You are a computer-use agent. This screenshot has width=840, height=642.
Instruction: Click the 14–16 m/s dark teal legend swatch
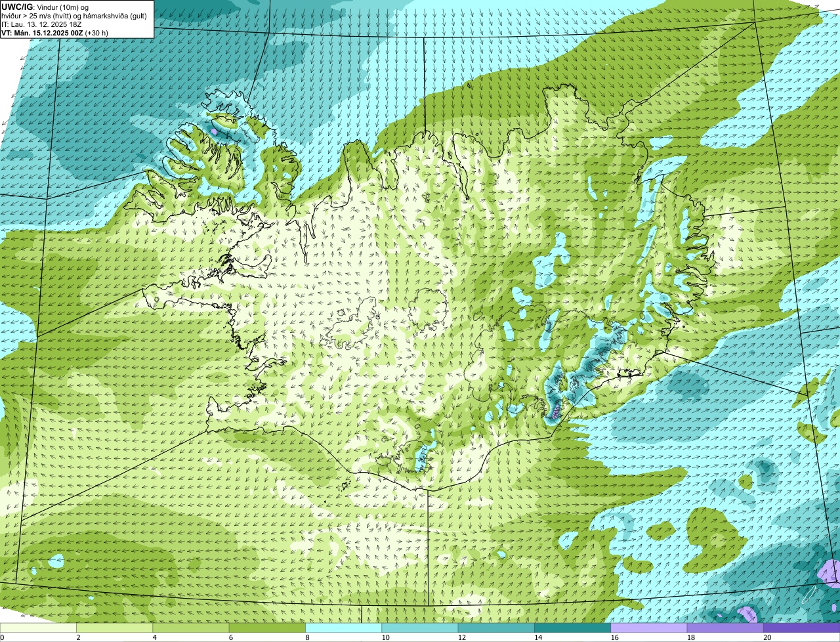[573, 628]
